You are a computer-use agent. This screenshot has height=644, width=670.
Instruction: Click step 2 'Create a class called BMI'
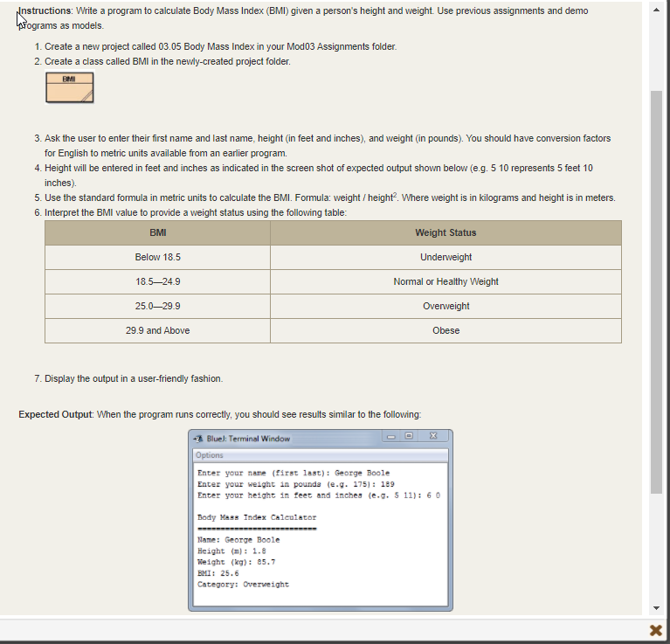point(168,61)
